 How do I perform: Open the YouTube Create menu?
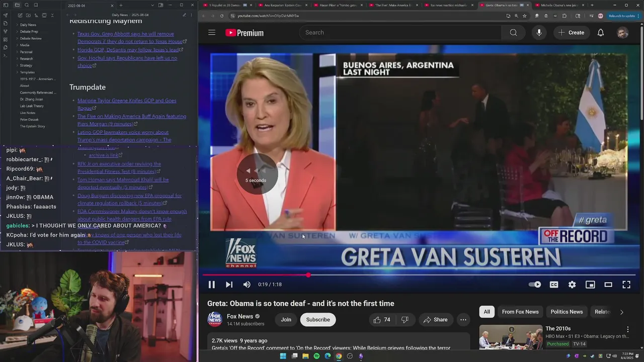pyautogui.click(x=572, y=33)
